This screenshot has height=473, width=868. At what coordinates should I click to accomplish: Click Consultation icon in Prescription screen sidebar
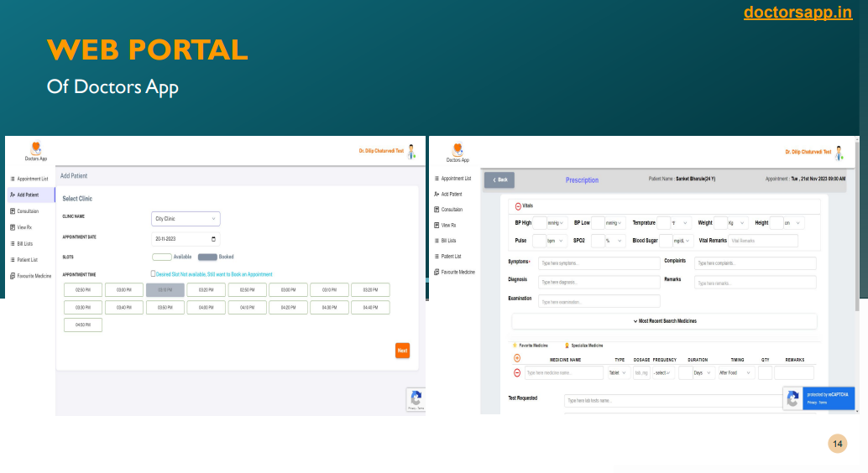437,209
